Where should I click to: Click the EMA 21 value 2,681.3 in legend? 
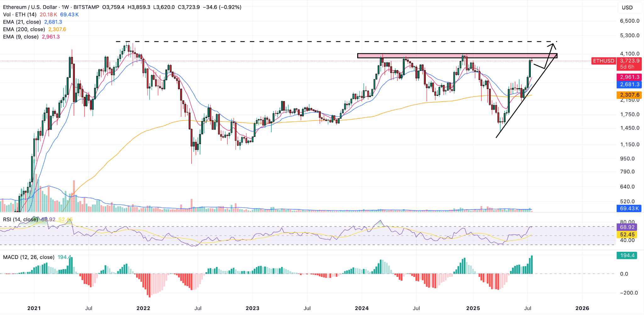point(53,22)
